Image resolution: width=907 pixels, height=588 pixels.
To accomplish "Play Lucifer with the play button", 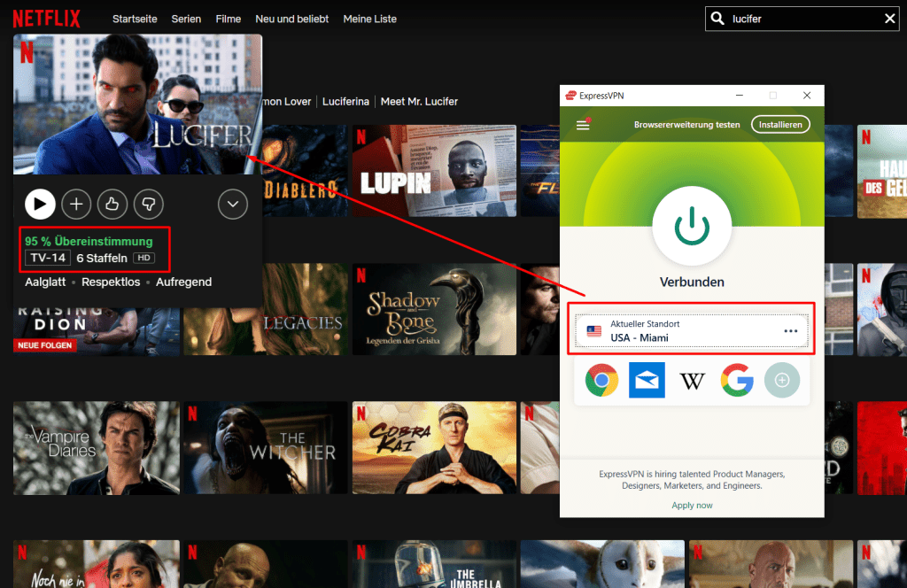I will tap(40, 204).
